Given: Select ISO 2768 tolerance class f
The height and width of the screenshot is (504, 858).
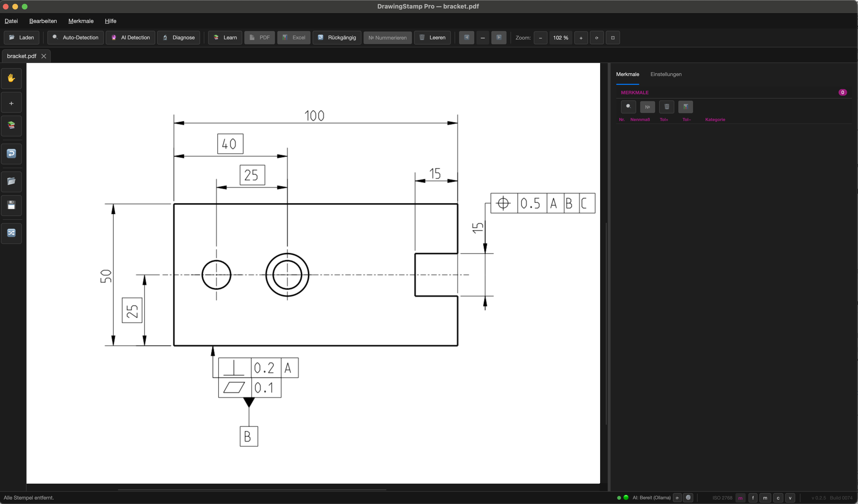Looking at the screenshot, I should pyautogui.click(x=753, y=498).
